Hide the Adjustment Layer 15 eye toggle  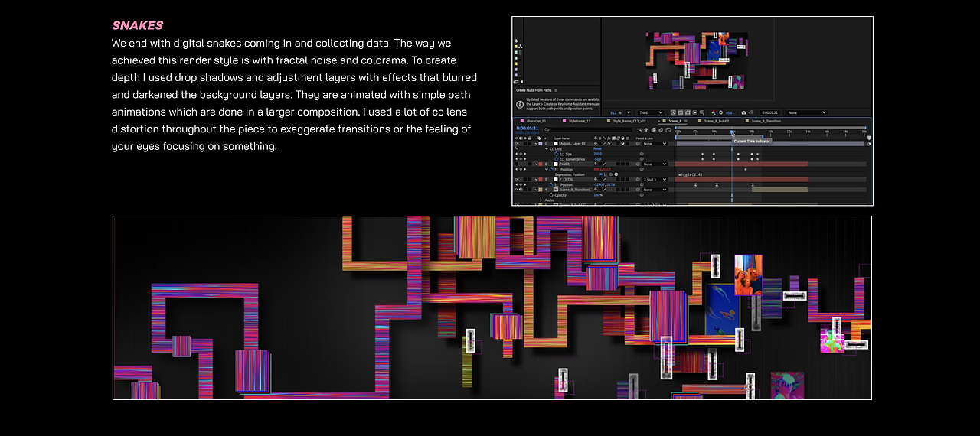pos(516,143)
